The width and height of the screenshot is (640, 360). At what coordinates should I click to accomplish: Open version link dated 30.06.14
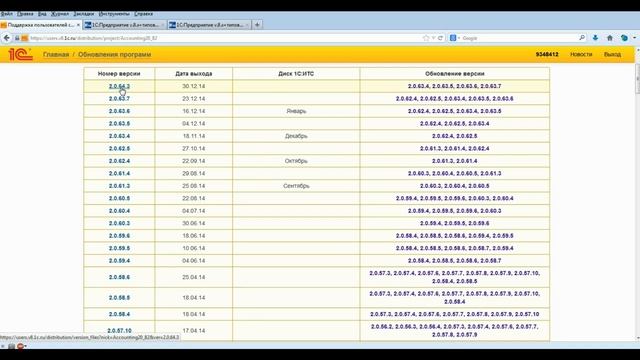tap(119, 223)
